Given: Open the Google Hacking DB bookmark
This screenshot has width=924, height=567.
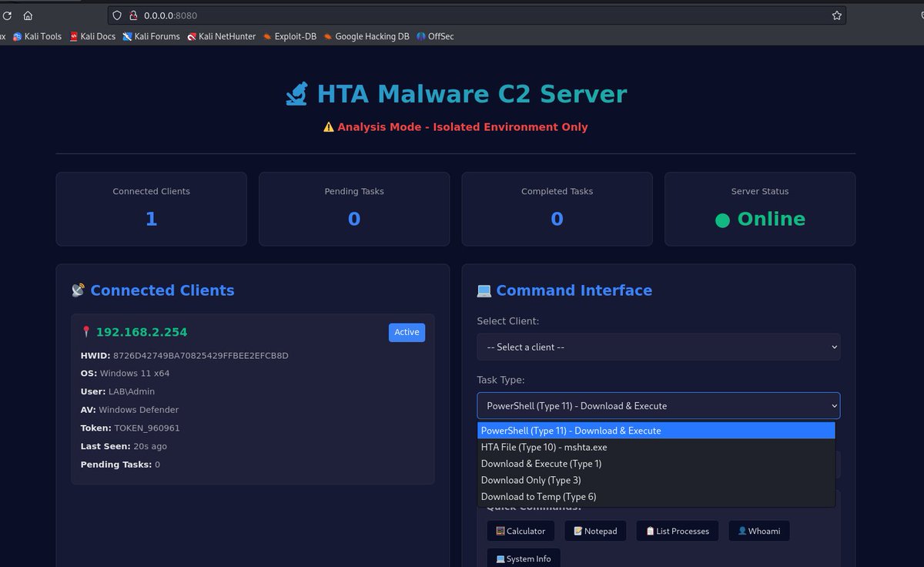Looking at the screenshot, I should tap(367, 36).
